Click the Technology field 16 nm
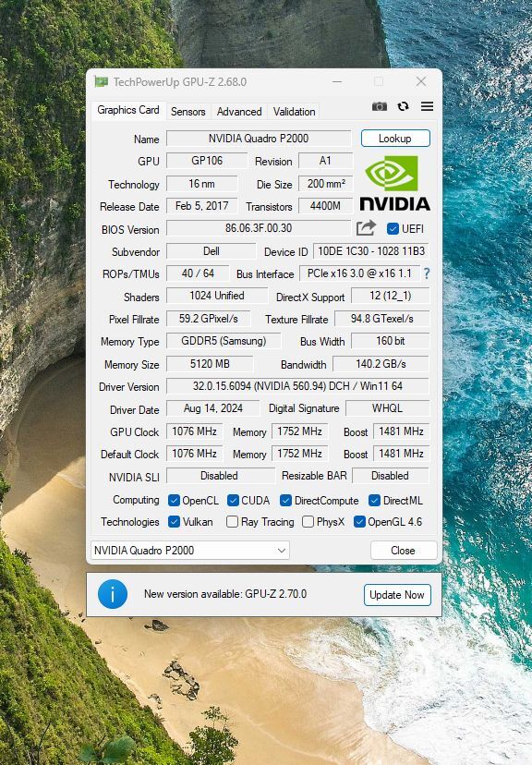Screen dimensions: 532x765 tap(202, 184)
